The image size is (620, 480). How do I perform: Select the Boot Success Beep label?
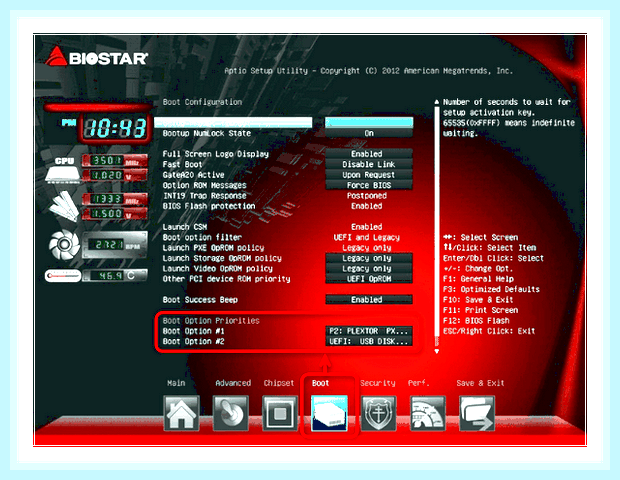(x=200, y=300)
